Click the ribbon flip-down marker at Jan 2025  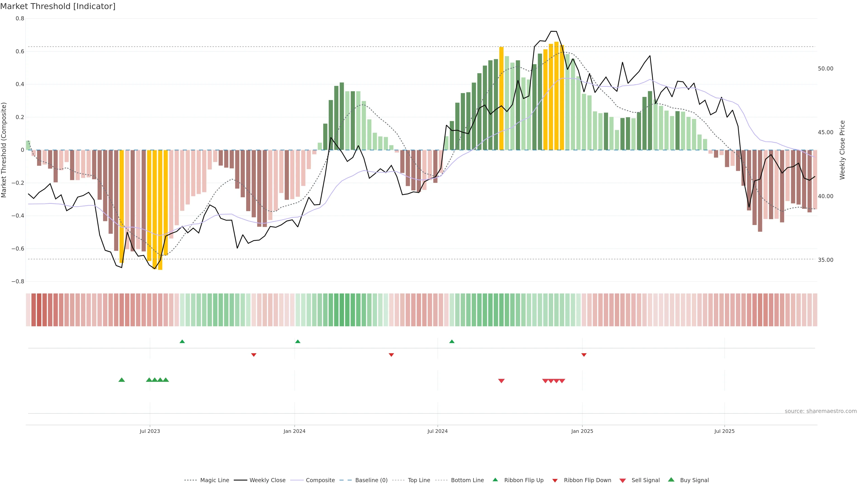tap(584, 355)
